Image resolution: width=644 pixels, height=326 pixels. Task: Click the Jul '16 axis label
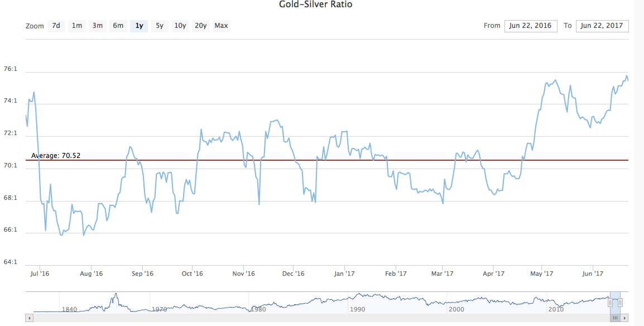(40, 274)
